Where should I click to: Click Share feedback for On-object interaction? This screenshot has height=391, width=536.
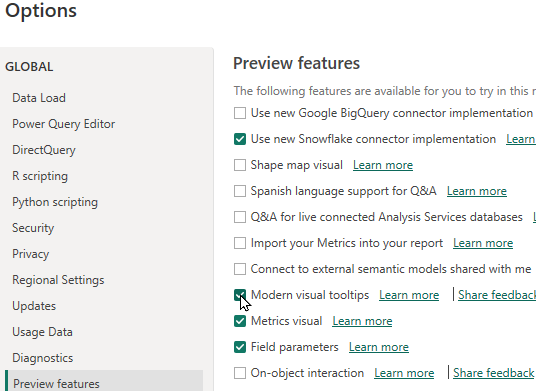coord(494,373)
